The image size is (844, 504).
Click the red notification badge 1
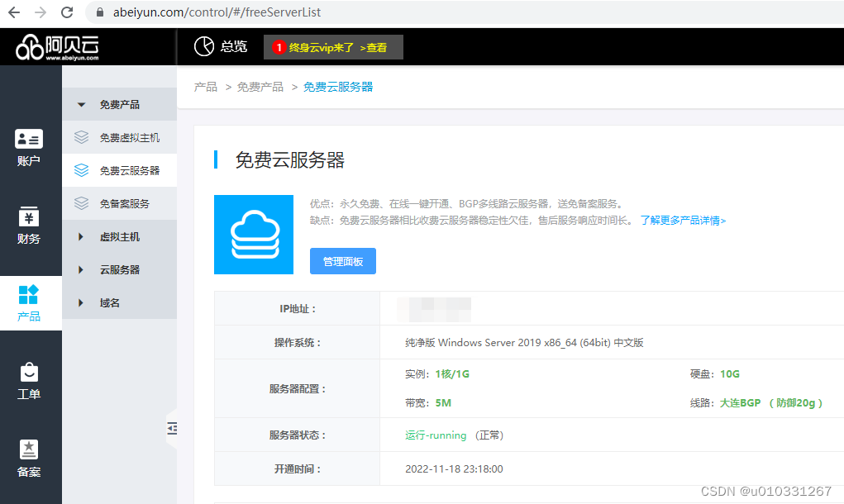click(279, 47)
